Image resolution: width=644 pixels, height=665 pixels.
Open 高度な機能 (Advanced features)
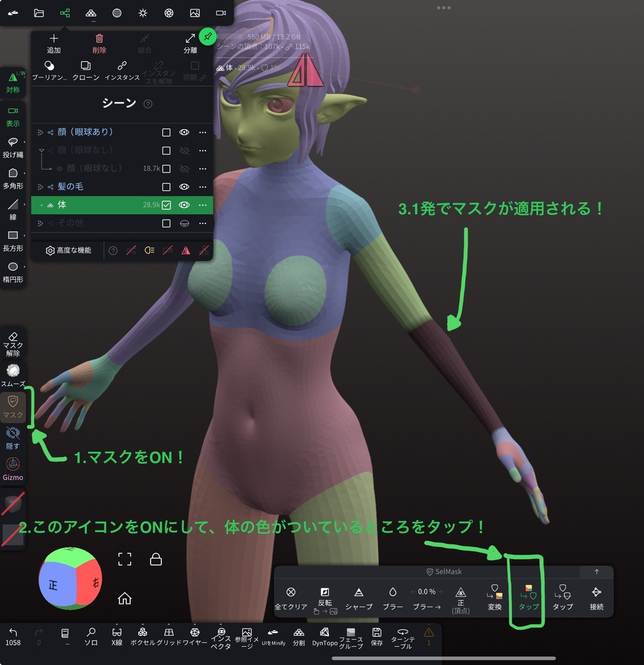point(70,251)
